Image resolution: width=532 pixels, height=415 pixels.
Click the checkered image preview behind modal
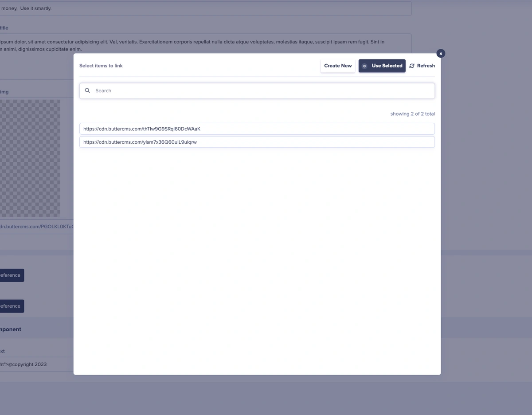tap(30, 158)
